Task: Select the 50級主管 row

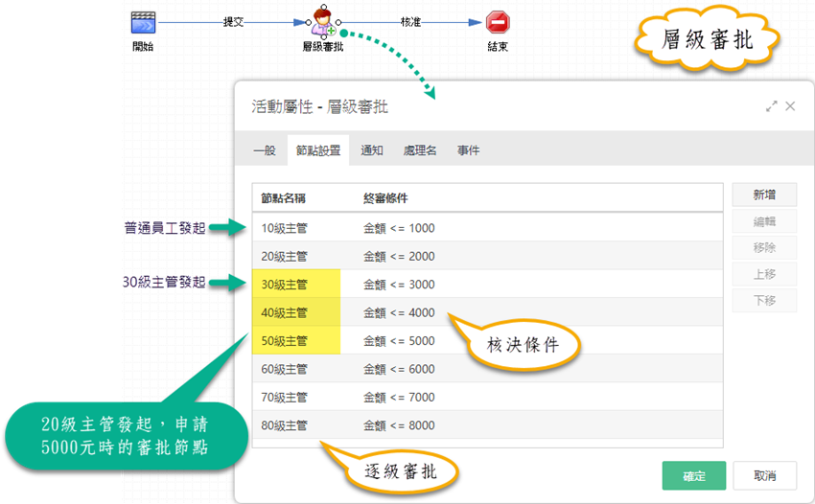Action: pos(487,341)
